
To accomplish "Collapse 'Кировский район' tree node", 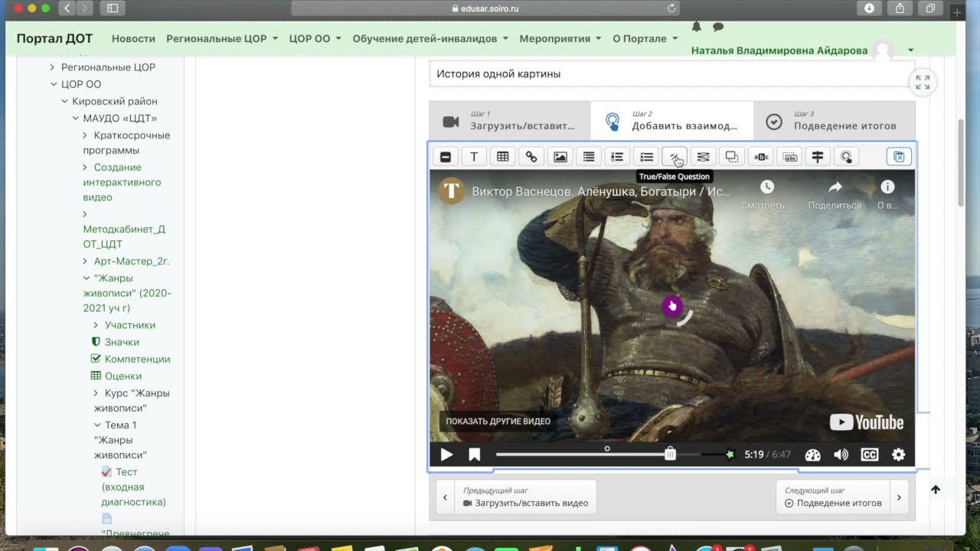I will 64,101.
